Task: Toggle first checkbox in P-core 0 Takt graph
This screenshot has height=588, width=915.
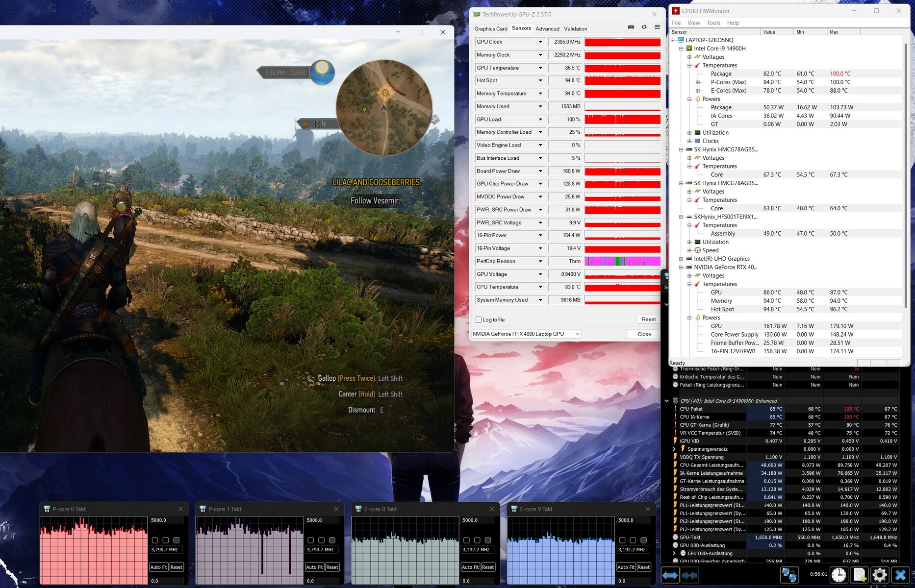Action: click(155, 540)
